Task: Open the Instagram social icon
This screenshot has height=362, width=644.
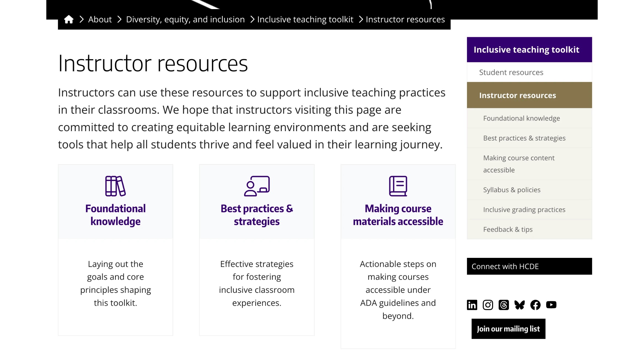Action: pyautogui.click(x=488, y=305)
